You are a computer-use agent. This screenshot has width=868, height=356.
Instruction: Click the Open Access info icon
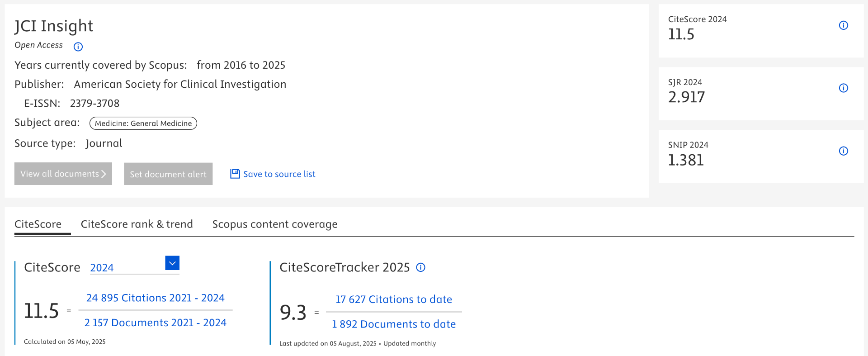pos(78,47)
